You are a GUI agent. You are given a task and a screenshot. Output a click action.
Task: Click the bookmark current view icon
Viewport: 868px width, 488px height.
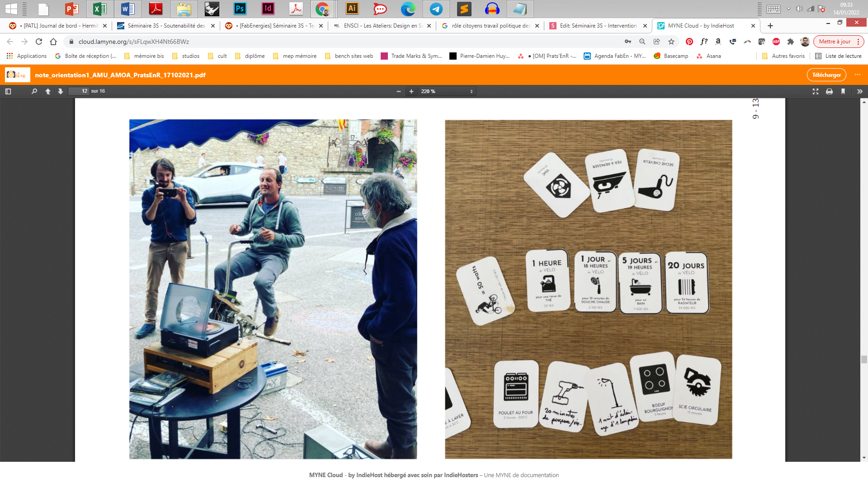click(843, 91)
